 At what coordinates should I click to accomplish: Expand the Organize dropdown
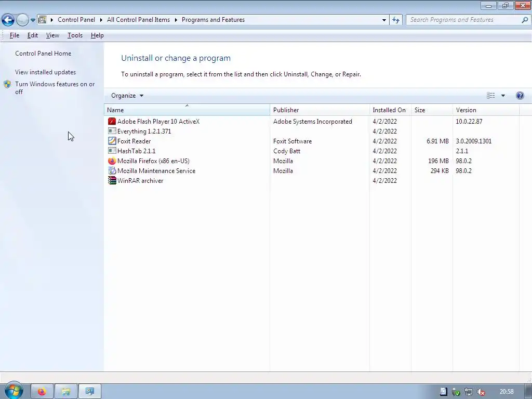click(x=127, y=96)
